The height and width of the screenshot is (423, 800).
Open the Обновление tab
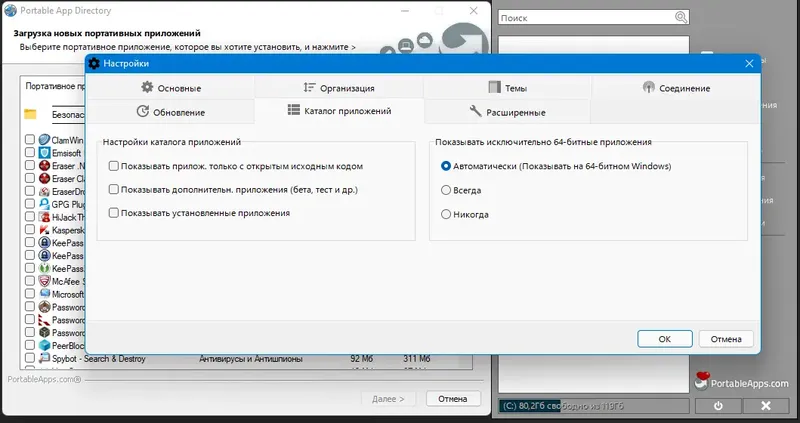pos(171,112)
